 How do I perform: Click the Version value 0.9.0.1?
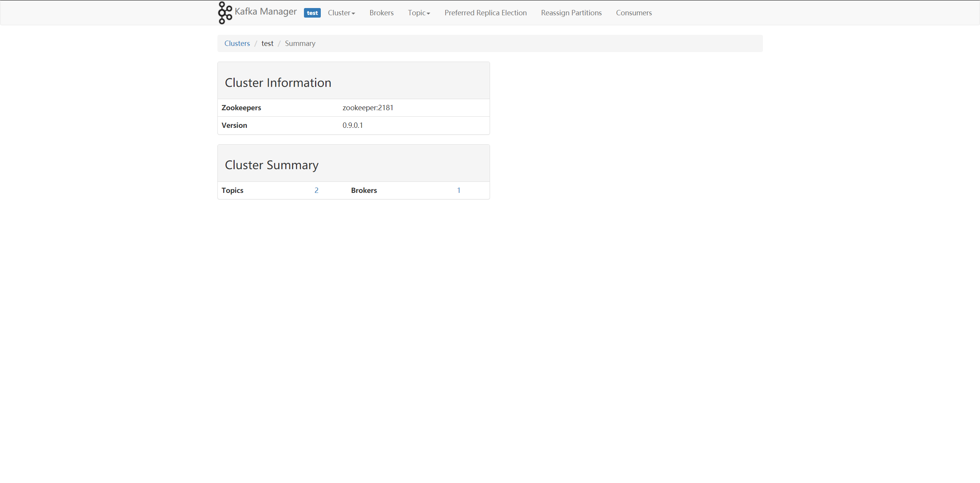(353, 125)
